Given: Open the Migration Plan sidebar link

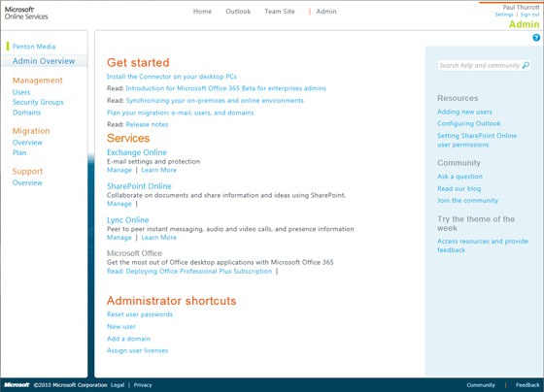Looking at the screenshot, I should (x=19, y=152).
